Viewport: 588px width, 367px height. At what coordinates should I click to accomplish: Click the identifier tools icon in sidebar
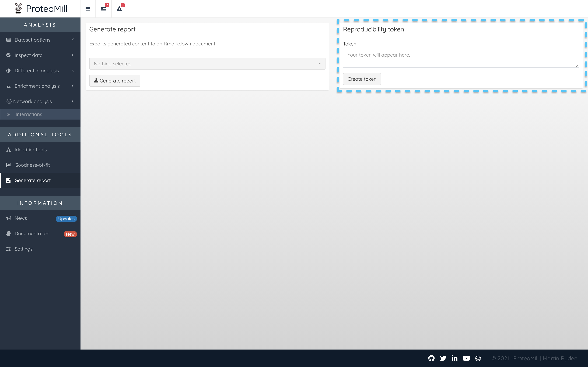8,149
